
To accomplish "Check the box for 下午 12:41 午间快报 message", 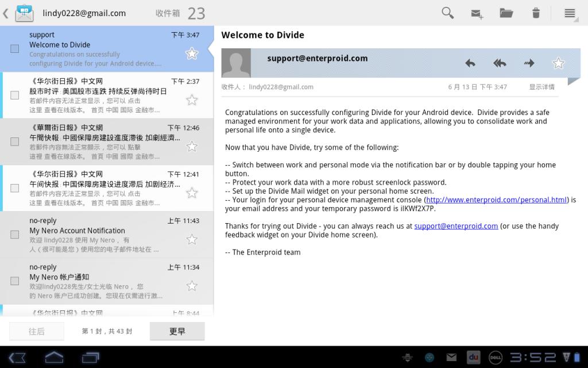I will pos(14,188).
